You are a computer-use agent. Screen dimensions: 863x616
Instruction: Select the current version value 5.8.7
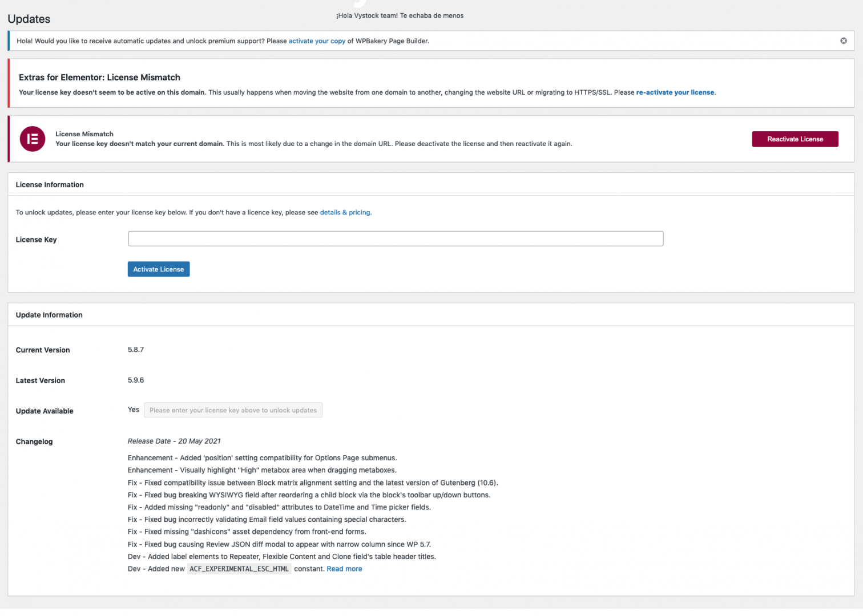pos(136,350)
